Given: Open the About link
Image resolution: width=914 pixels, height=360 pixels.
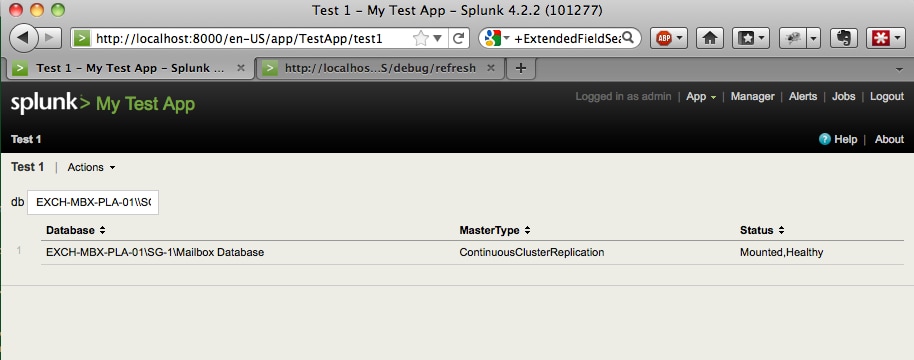Looking at the screenshot, I should click(x=889, y=139).
